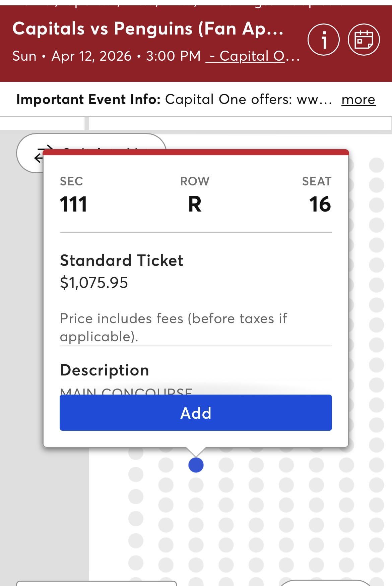
Task: Choose the seat immediately right of blue seat
Action: [226, 465]
